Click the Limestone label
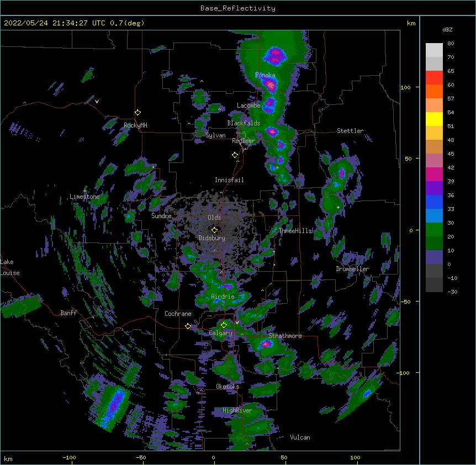476x465 pixels. click(x=84, y=197)
